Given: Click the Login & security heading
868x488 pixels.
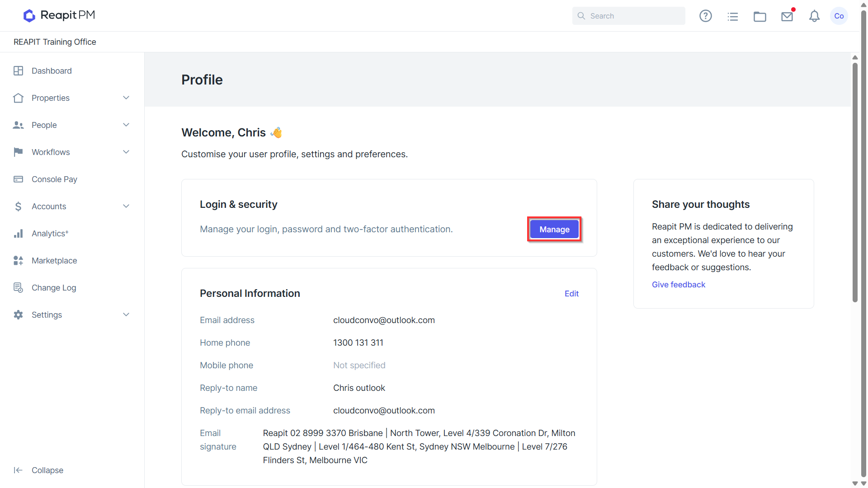Looking at the screenshot, I should point(238,205).
